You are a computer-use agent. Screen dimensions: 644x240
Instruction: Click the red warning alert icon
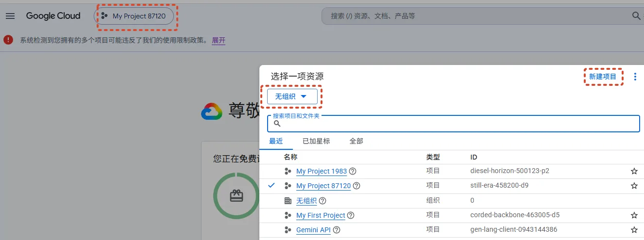pyautogui.click(x=8, y=40)
